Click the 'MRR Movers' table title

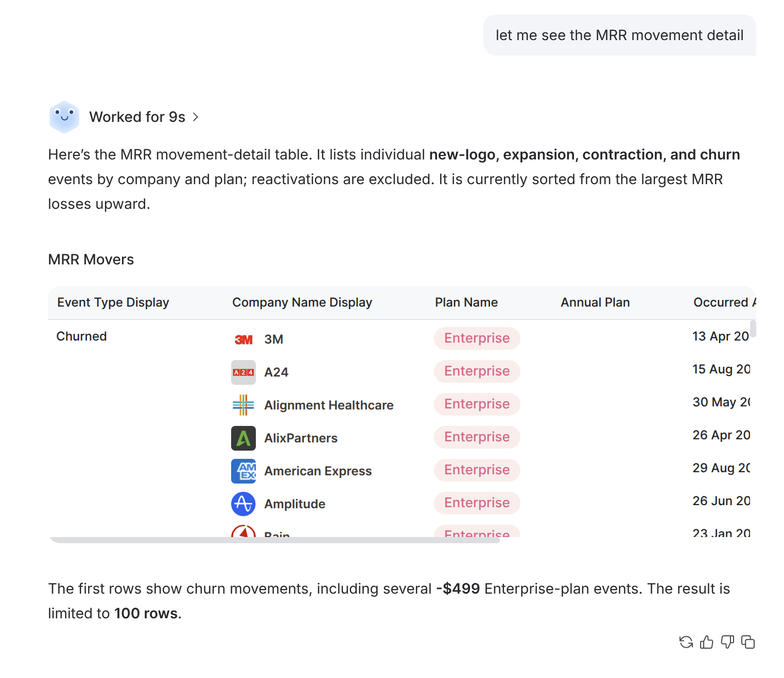coord(91,260)
